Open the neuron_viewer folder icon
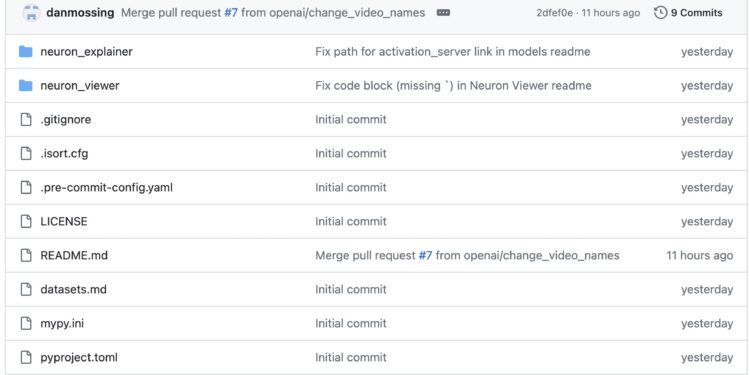The image size is (750, 375). (25, 86)
